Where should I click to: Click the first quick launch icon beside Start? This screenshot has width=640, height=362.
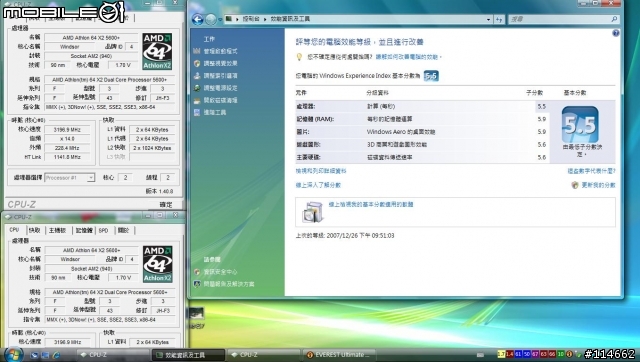(34, 355)
